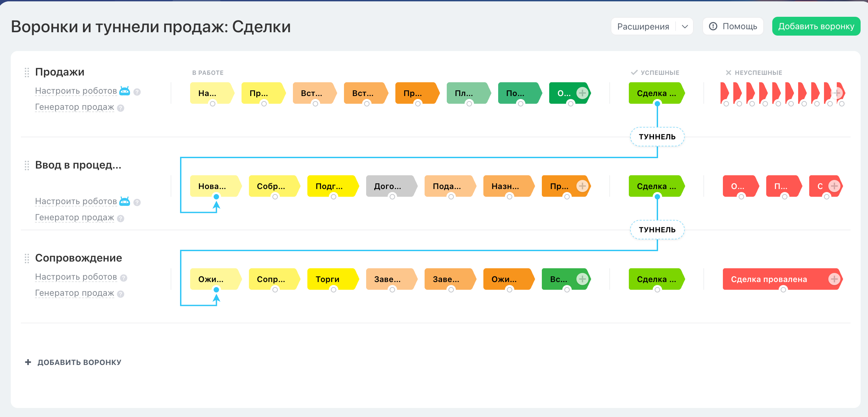Click plus icon on last Продажи in-progress stage
Image resolution: width=868 pixels, height=417 pixels.
582,93
